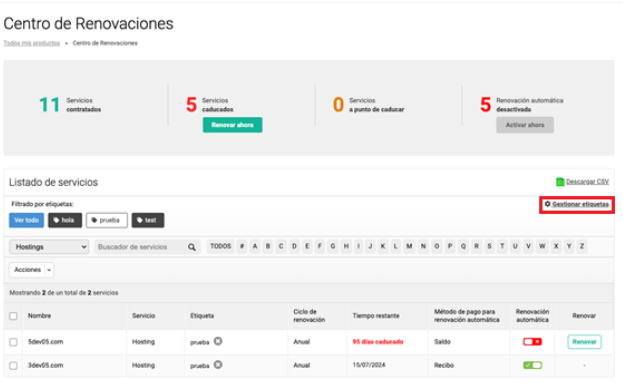Image resolution: width=623 pixels, height=391 pixels.
Task: Click the Renovar ahora button
Action: pos(232,125)
